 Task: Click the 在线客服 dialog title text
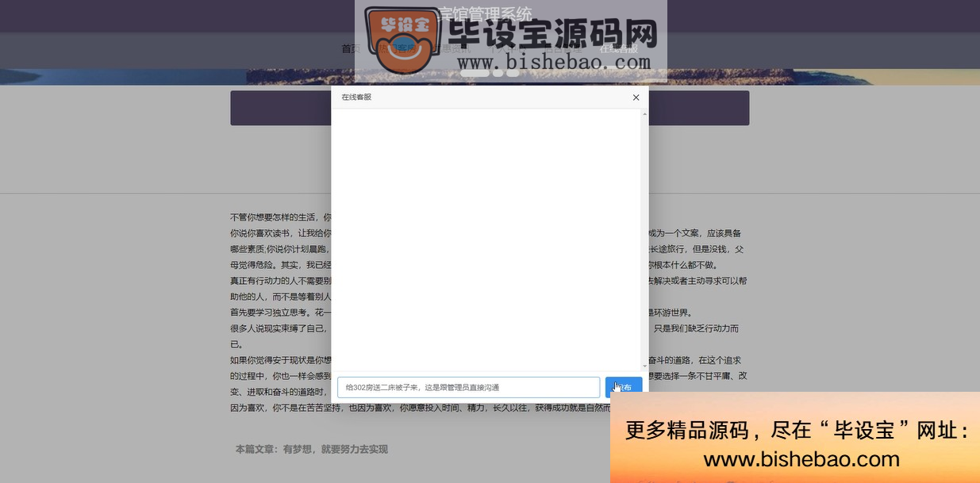coord(356,98)
